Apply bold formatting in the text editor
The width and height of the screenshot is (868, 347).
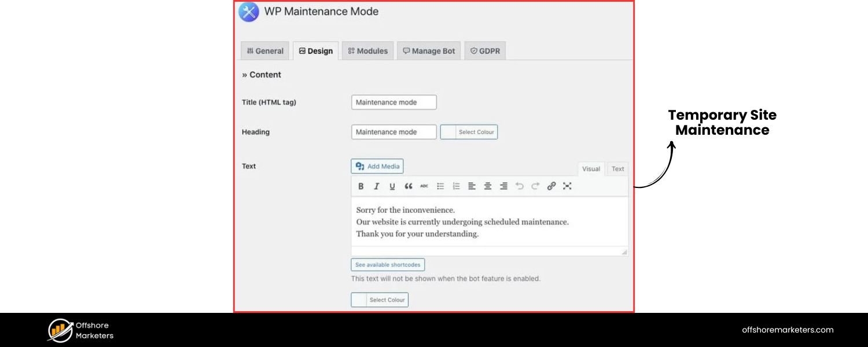click(x=361, y=186)
